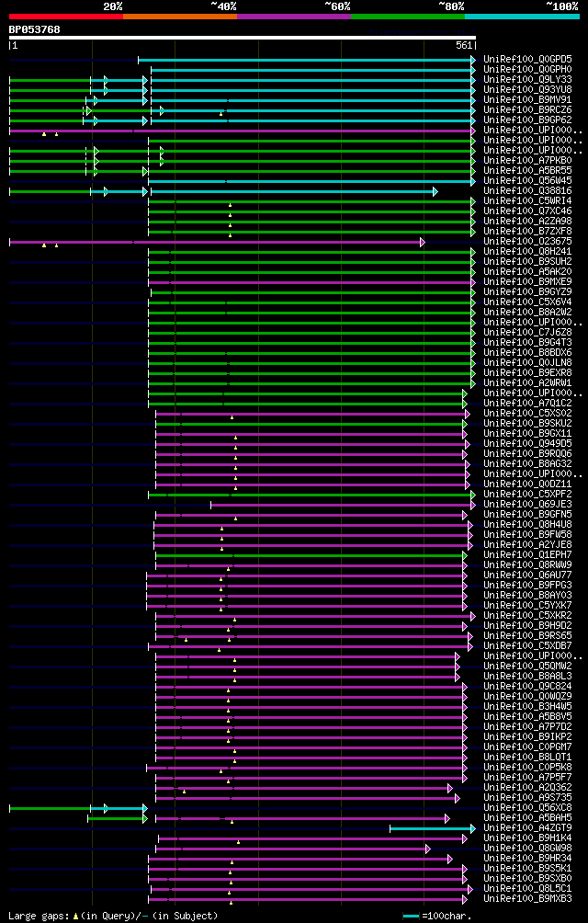Select the UniRef100_Q0GPD5 hit label
Viewport: 588px width, 923px height.
click(527, 60)
